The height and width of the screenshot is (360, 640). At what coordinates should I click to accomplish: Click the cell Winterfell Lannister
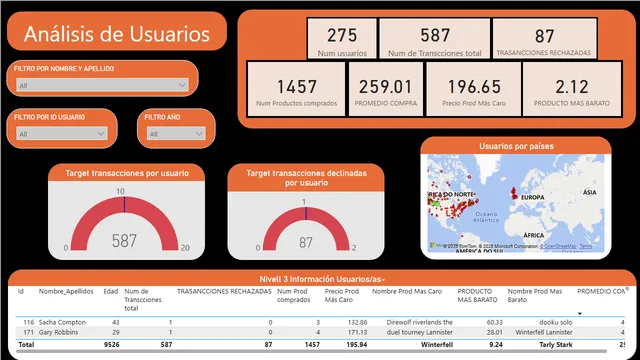[544, 332]
